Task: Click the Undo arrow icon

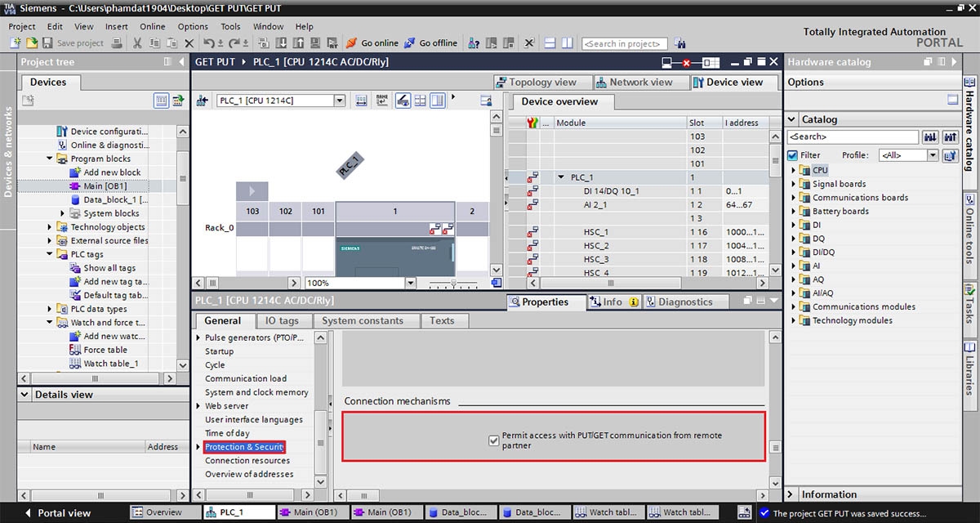Action: point(209,42)
